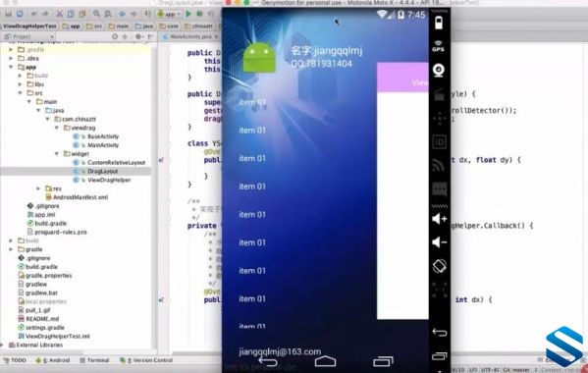Hide the Project tool window
Screen dimensions: 588x373
click(x=150, y=36)
